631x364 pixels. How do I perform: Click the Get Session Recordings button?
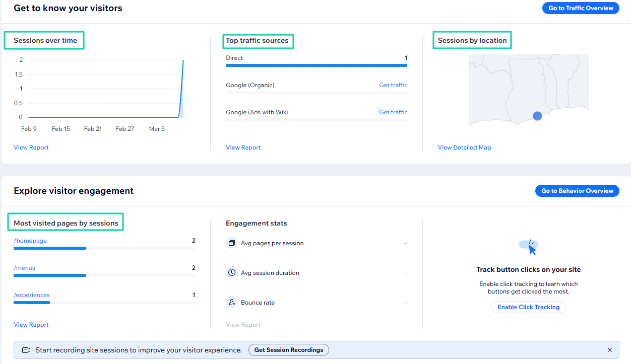click(289, 350)
